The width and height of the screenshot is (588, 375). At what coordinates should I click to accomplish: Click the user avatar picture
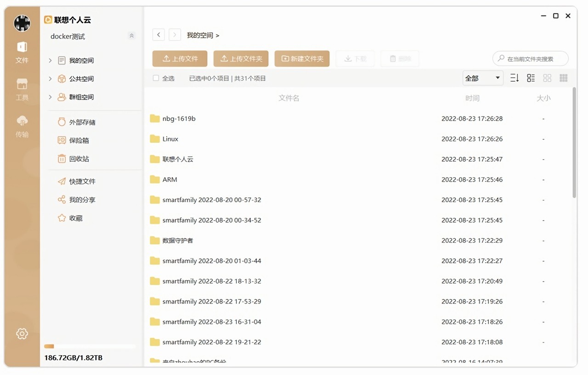coord(22,23)
